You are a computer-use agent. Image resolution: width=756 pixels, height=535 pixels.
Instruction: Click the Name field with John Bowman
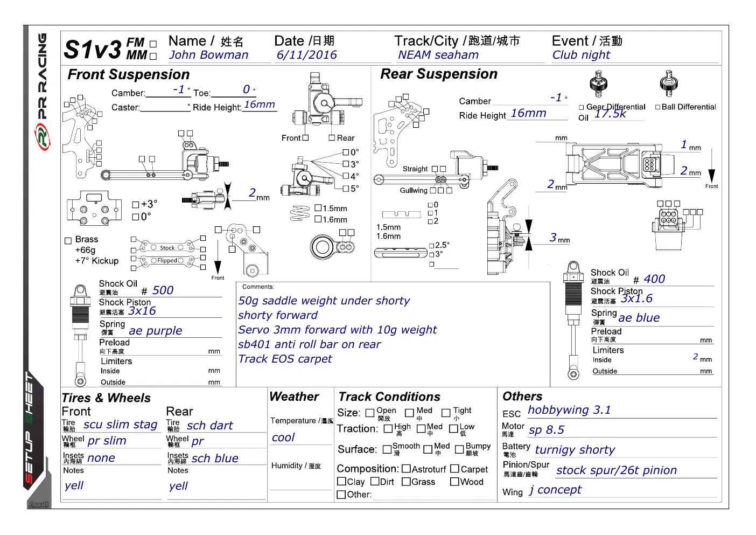[219, 55]
